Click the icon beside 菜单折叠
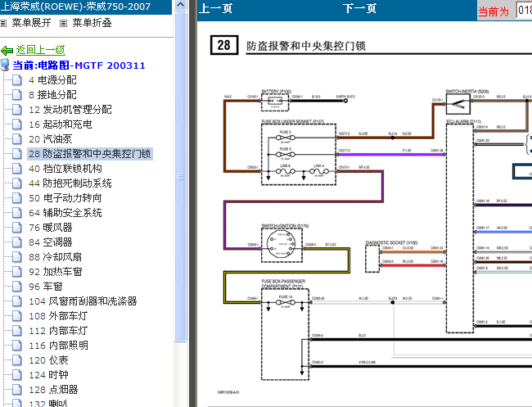 (x=63, y=24)
